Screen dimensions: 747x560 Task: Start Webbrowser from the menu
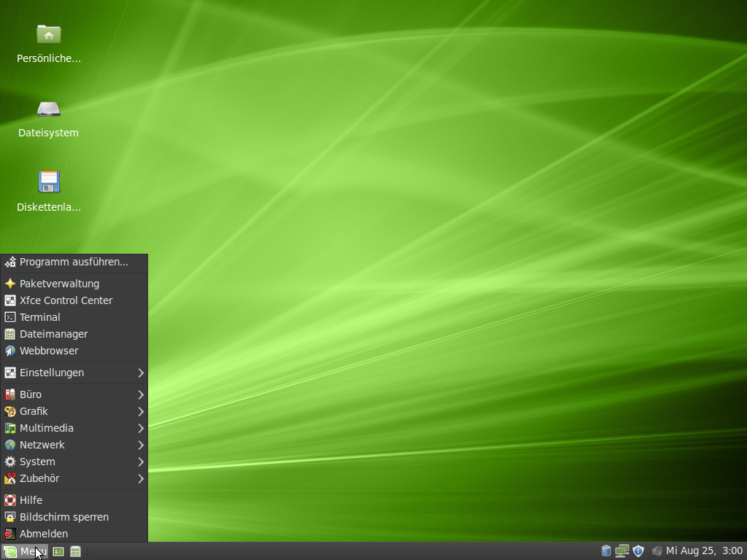point(49,351)
